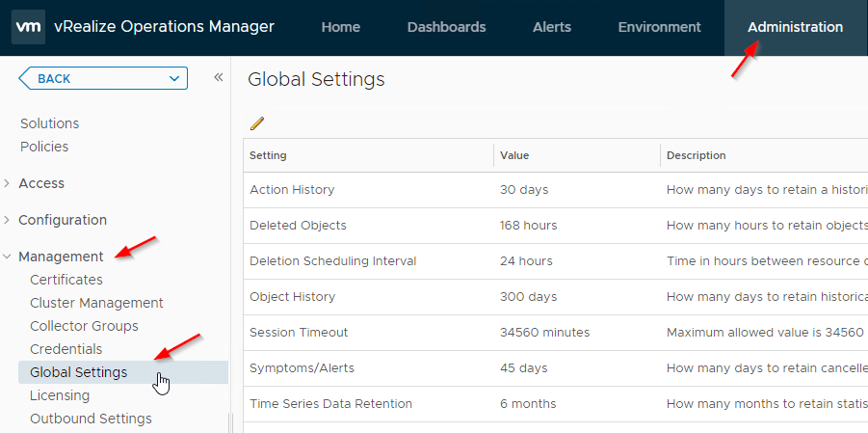Select the Action History row
The image size is (868, 433).
point(555,190)
